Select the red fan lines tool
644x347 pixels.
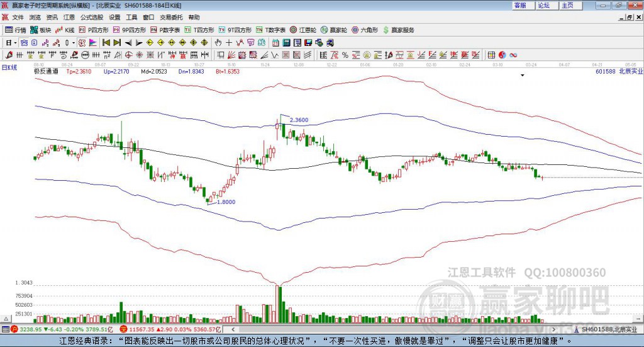(231, 55)
